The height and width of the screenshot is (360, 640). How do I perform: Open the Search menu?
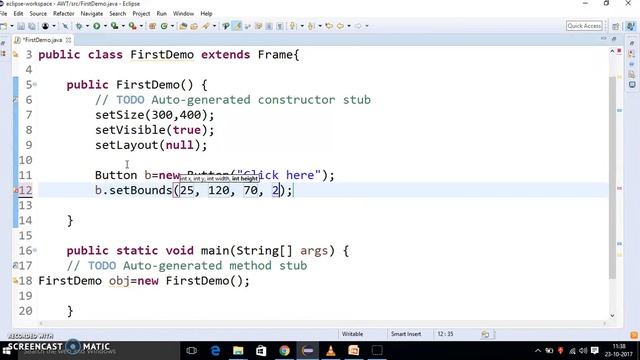click(118, 13)
